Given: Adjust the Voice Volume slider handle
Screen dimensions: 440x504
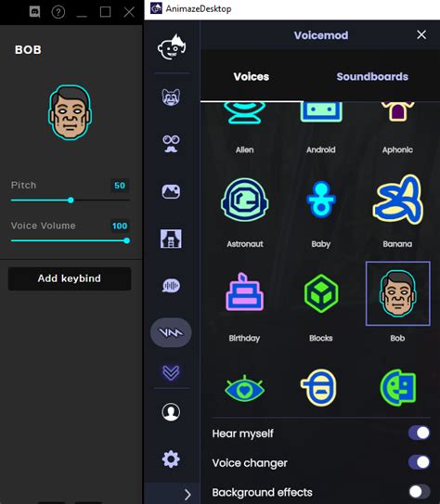Looking at the screenshot, I should point(127,240).
